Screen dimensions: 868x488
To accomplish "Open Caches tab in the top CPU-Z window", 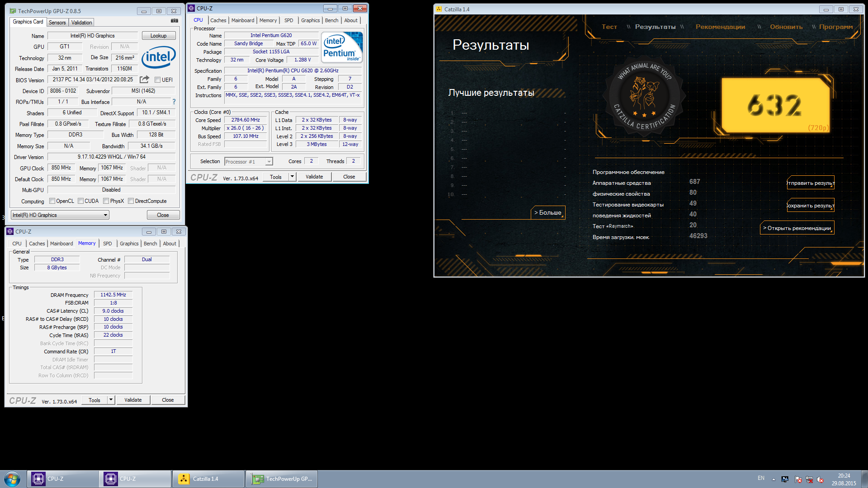I will (x=218, y=20).
